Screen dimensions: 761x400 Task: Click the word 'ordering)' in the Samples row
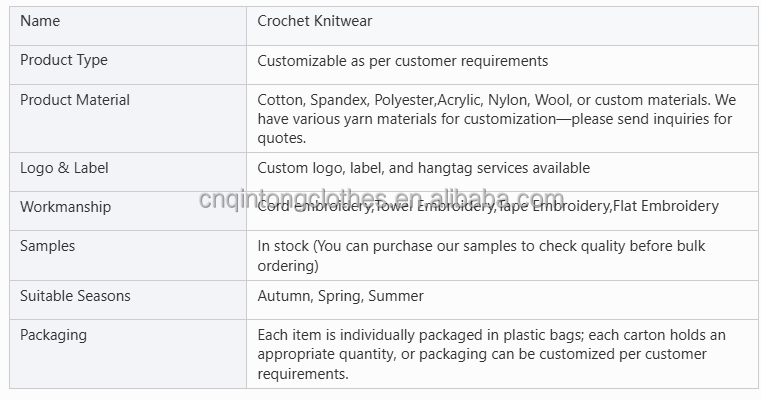pyautogui.click(x=288, y=266)
